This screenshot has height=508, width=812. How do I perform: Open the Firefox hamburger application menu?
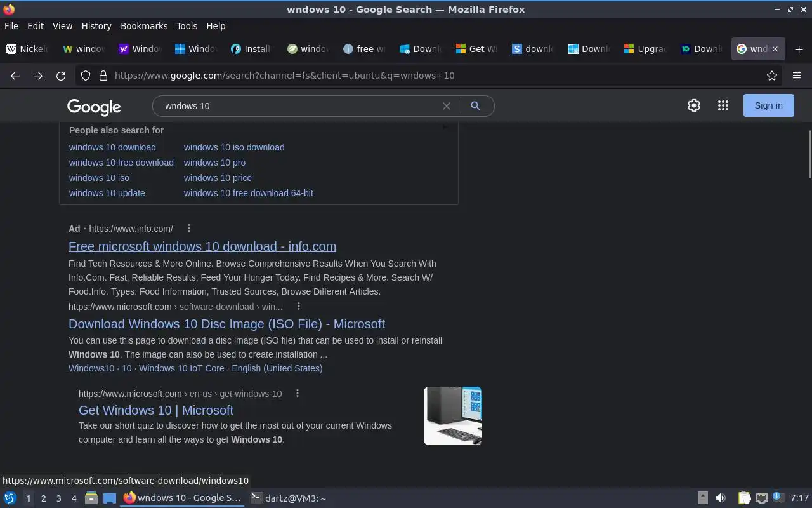tap(797, 76)
